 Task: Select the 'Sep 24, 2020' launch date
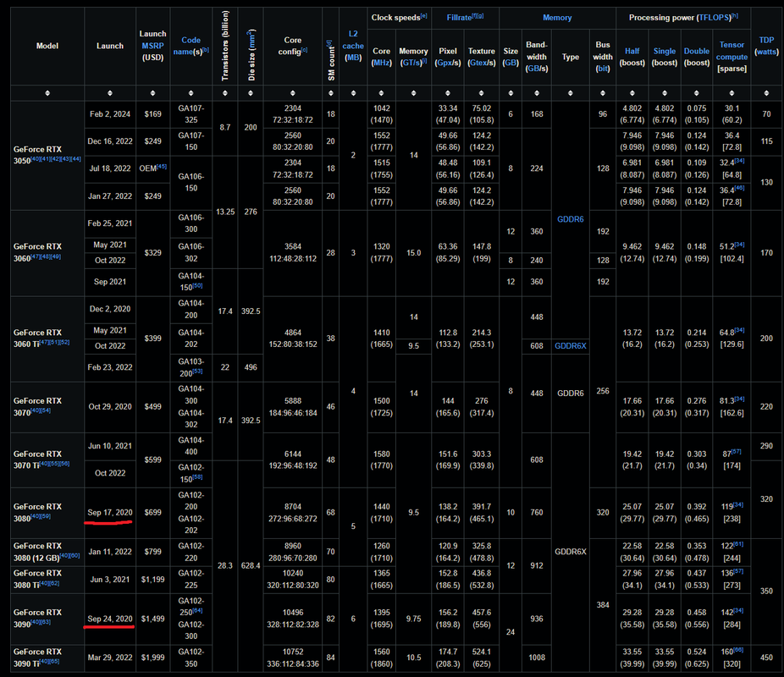(x=110, y=619)
